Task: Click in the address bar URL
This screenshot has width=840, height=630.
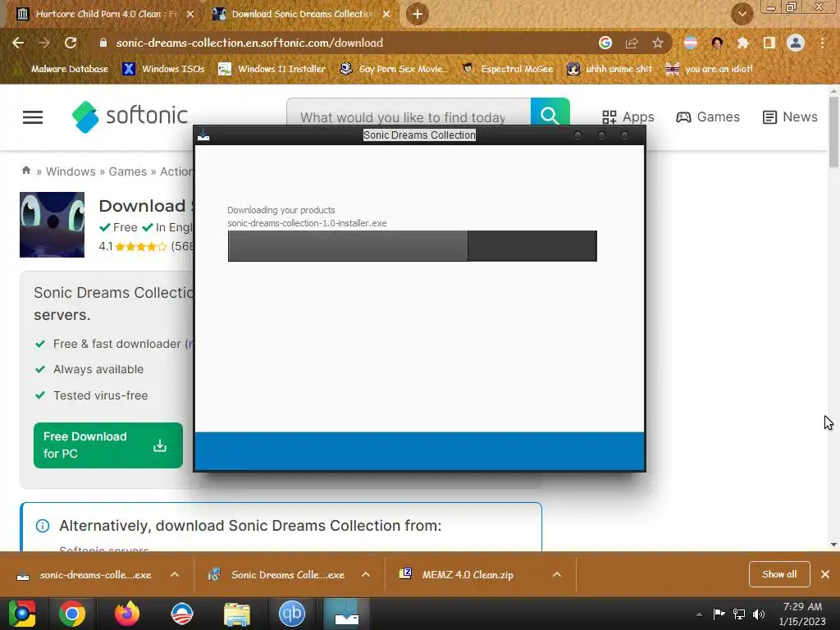Action: point(249,43)
